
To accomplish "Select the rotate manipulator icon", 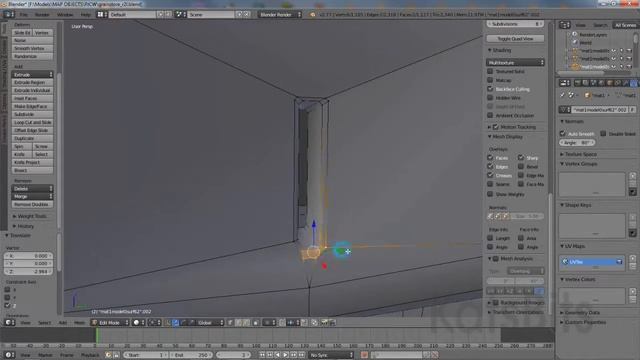I will click(183, 322).
